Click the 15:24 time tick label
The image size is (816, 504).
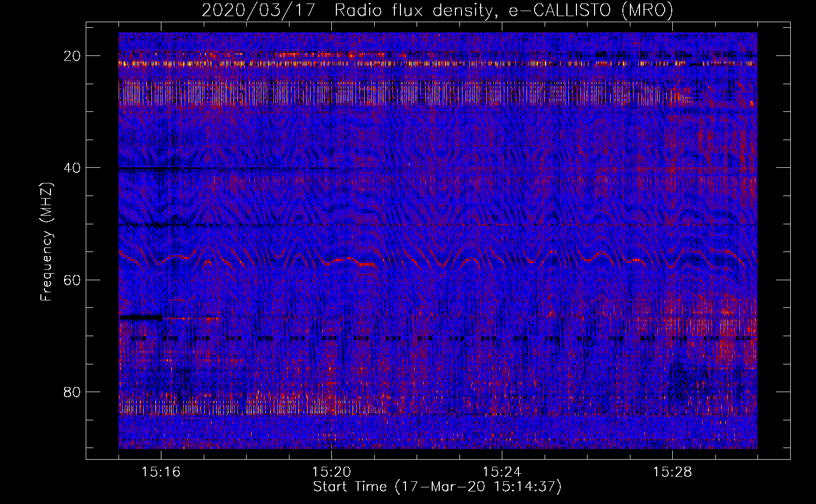click(x=502, y=472)
